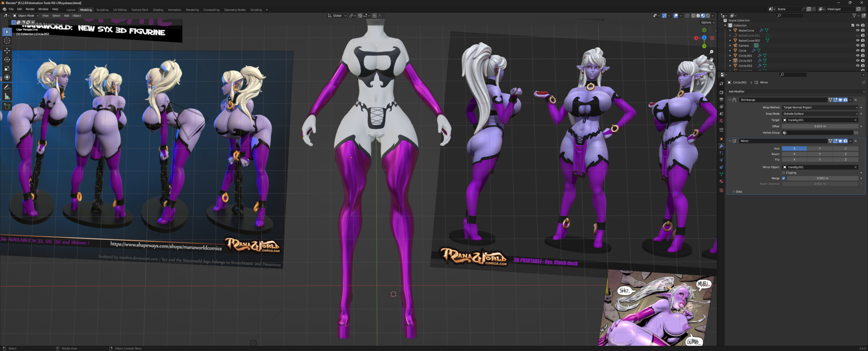Expand the BezierCurve outliner item
Screen dimensions: 868x351
pyautogui.click(x=730, y=30)
